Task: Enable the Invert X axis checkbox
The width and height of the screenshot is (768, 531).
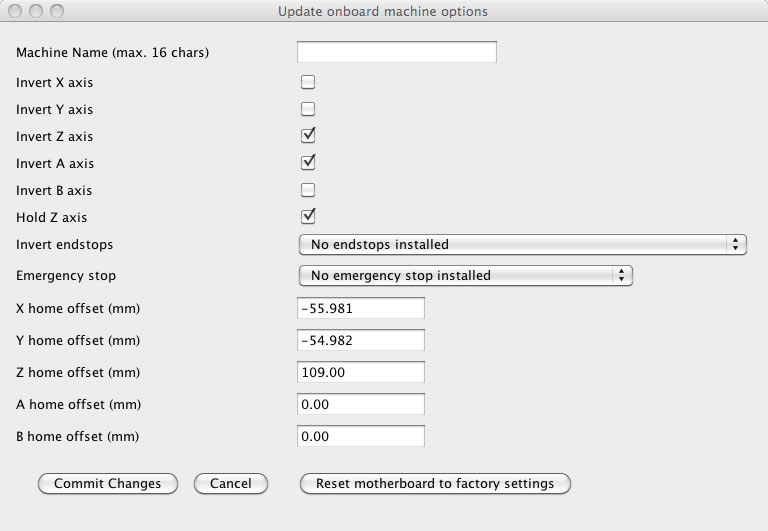Action: point(308,82)
